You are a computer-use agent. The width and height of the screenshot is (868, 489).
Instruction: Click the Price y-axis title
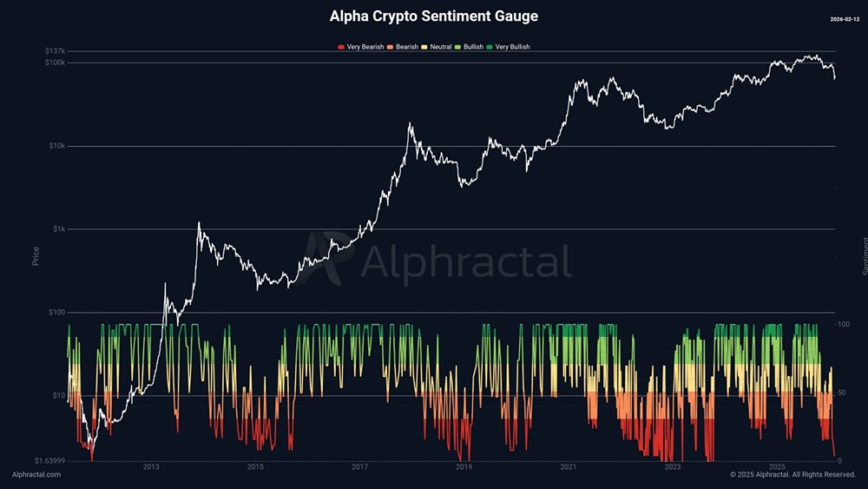[x=36, y=255]
